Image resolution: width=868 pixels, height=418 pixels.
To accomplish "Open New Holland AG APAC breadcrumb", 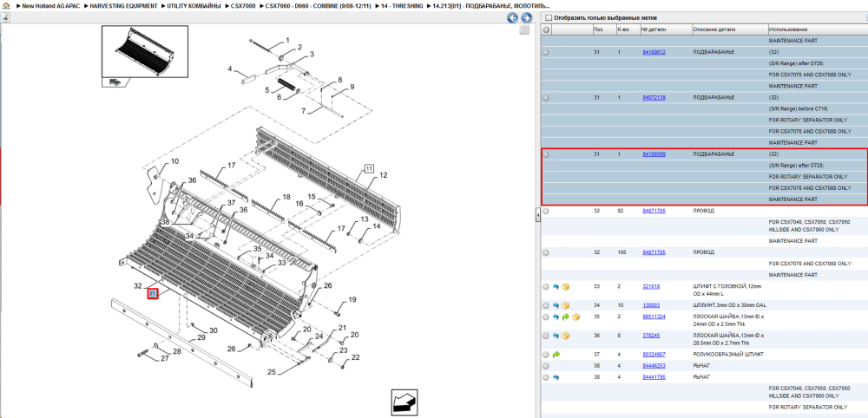I will click(51, 5).
